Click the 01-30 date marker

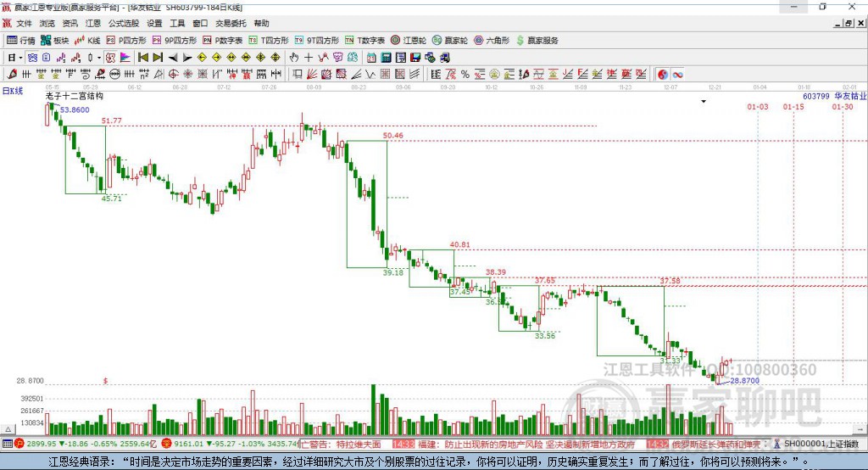pyautogui.click(x=843, y=106)
